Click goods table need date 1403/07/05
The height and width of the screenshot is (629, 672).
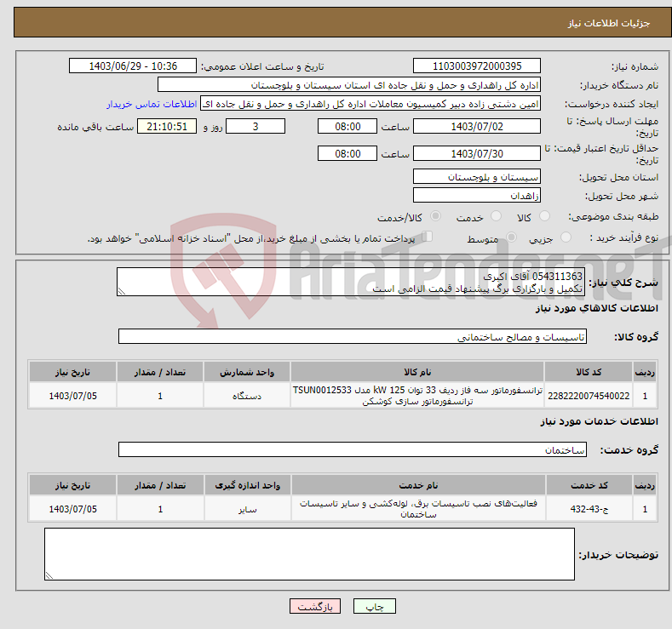(73, 396)
